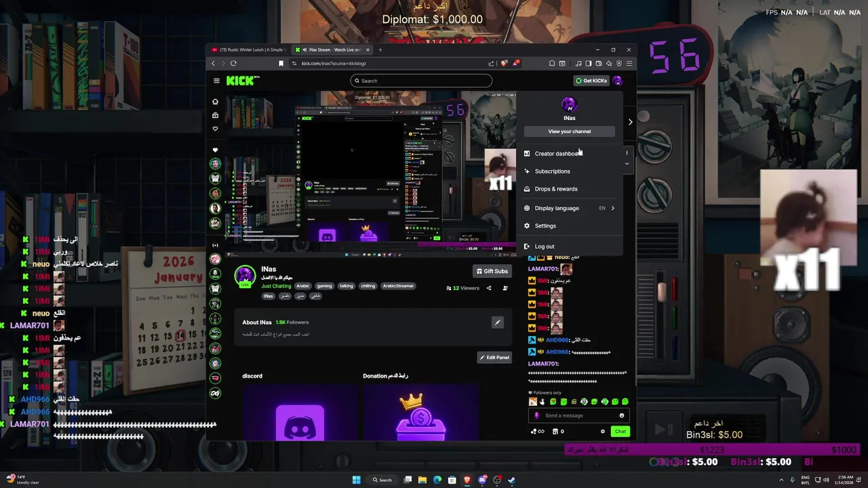
Task: Select the Arabic tag
Action: coord(303,286)
